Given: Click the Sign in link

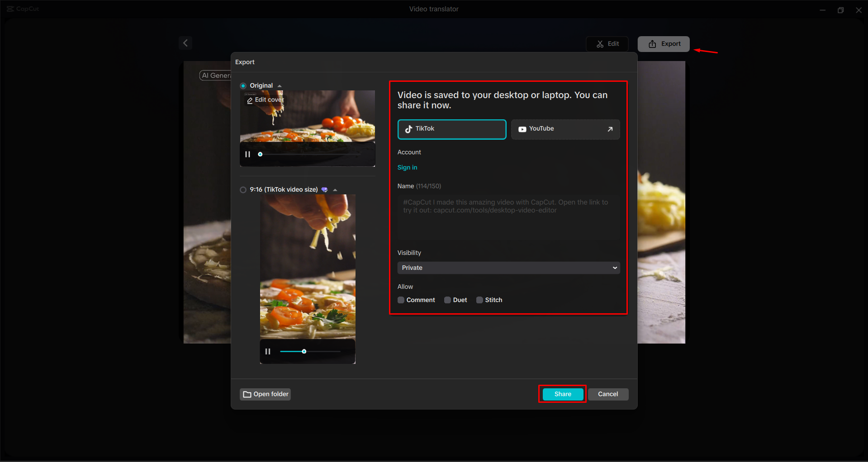Looking at the screenshot, I should pyautogui.click(x=407, y=167).
